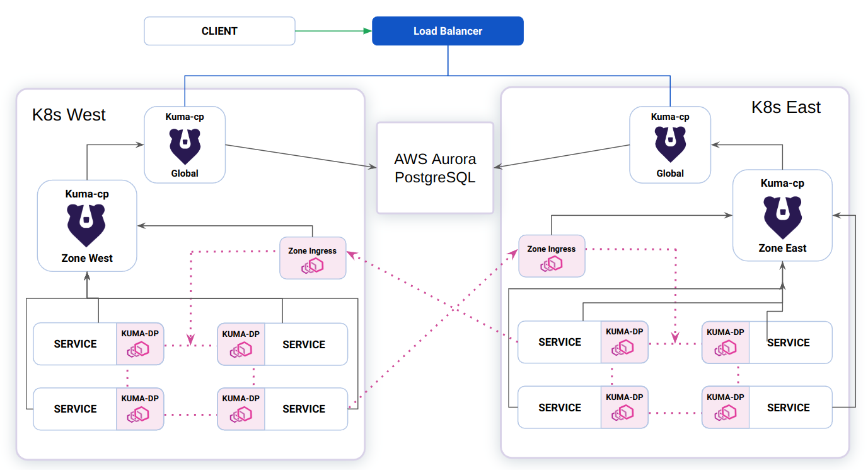The image size is (868, 470).
Task: Open the AWS Aurora PostgreSQL node
Action: tap(434, 167)
